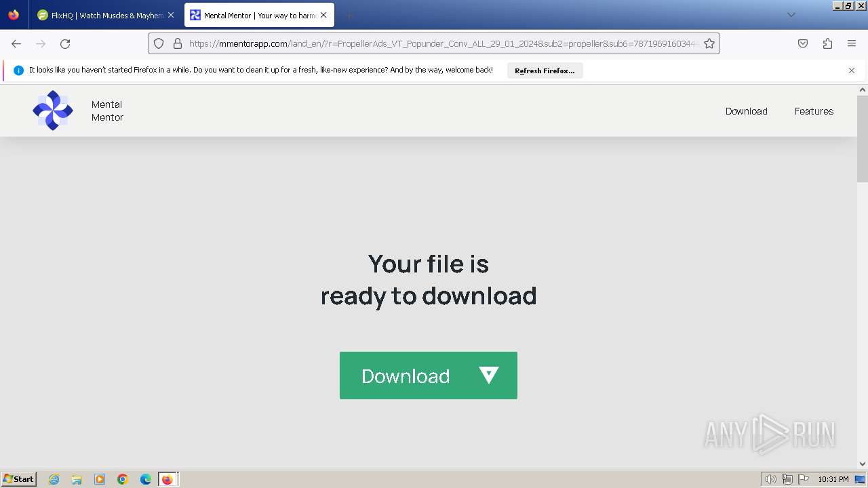
Task: Open Firefox application menu
Action: tap(852, 43)
